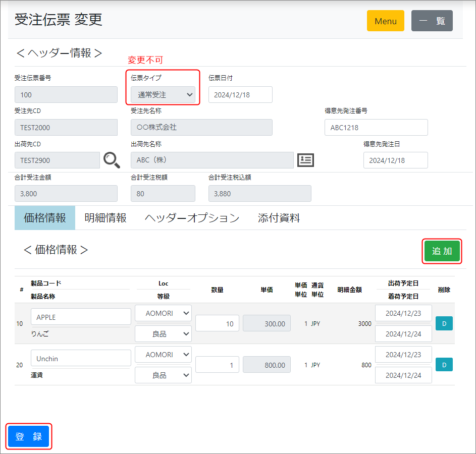This screenshot has height=454, width=476.
Task: Expand the 良品 grade dropdown in row 10
Action: [163, 333]
